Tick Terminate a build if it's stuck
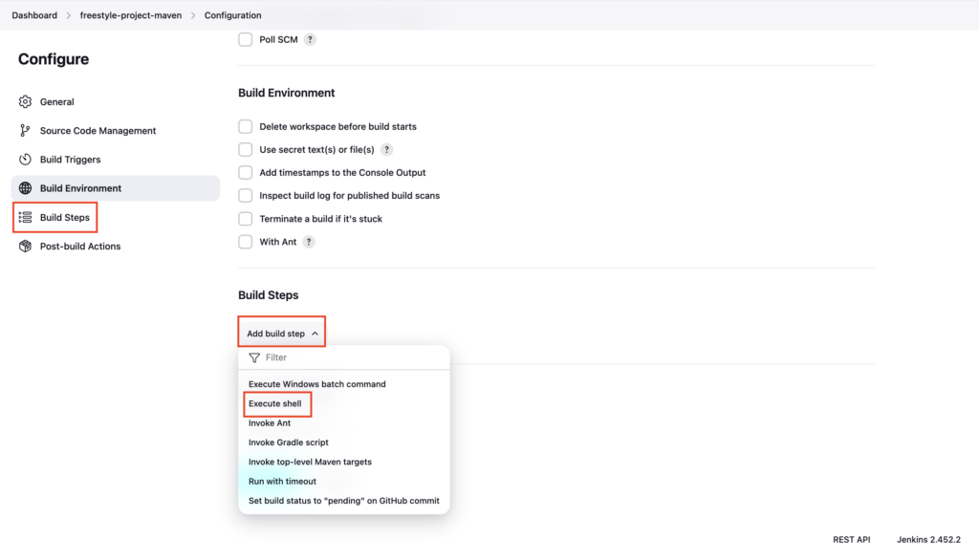This screenshot has height=560, width=979. (x=246, y=219)
